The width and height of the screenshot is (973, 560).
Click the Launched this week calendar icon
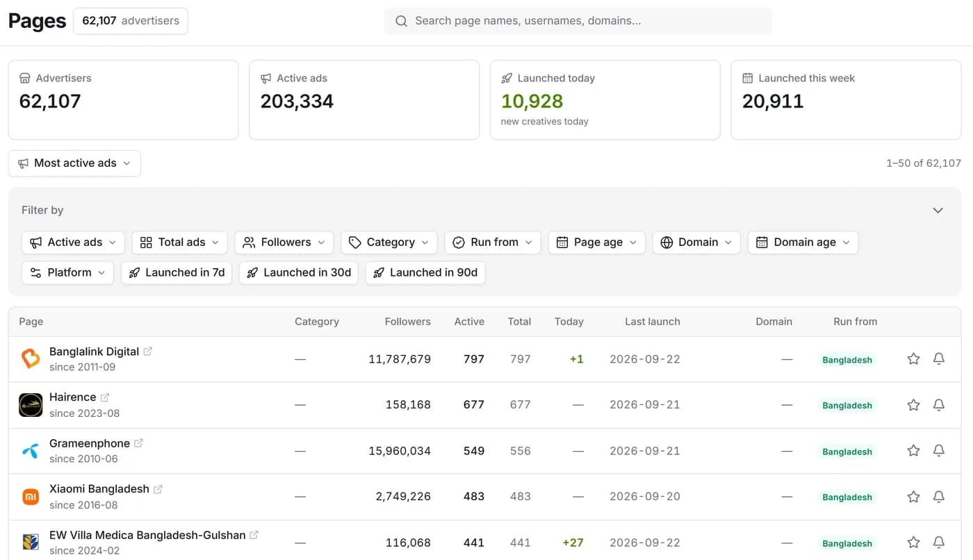748,78
